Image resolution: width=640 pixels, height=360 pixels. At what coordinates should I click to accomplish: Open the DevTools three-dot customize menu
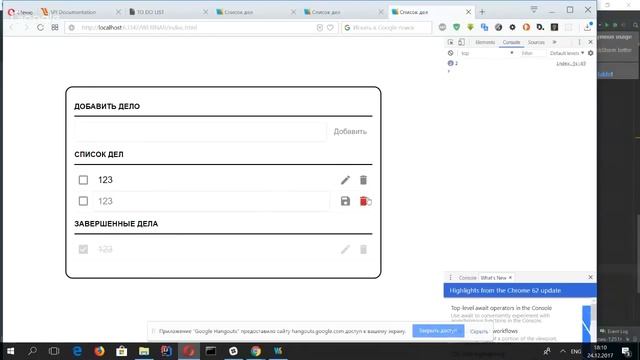(579, 42)
